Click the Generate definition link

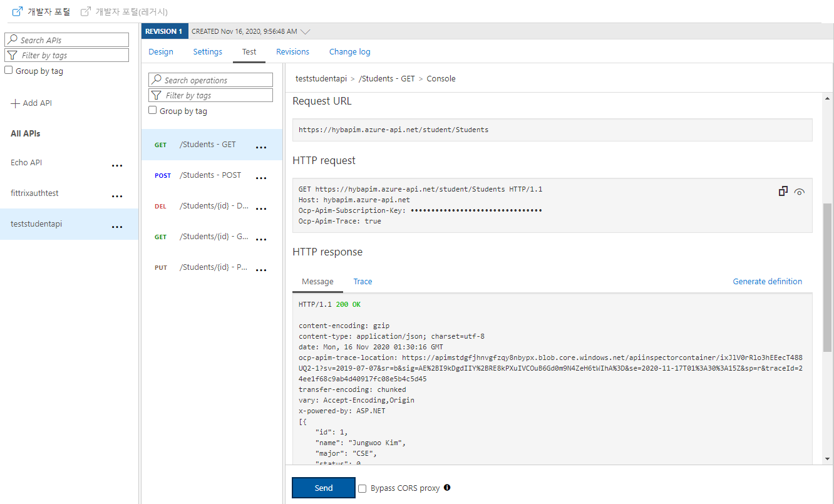(x=767, y=282)
